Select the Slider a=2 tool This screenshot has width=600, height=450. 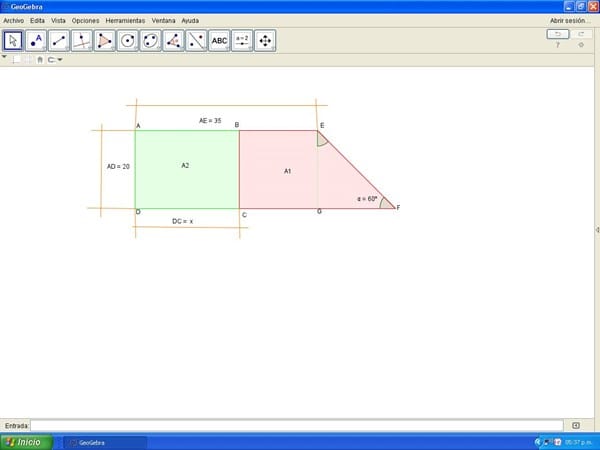(x=242, y=41)
